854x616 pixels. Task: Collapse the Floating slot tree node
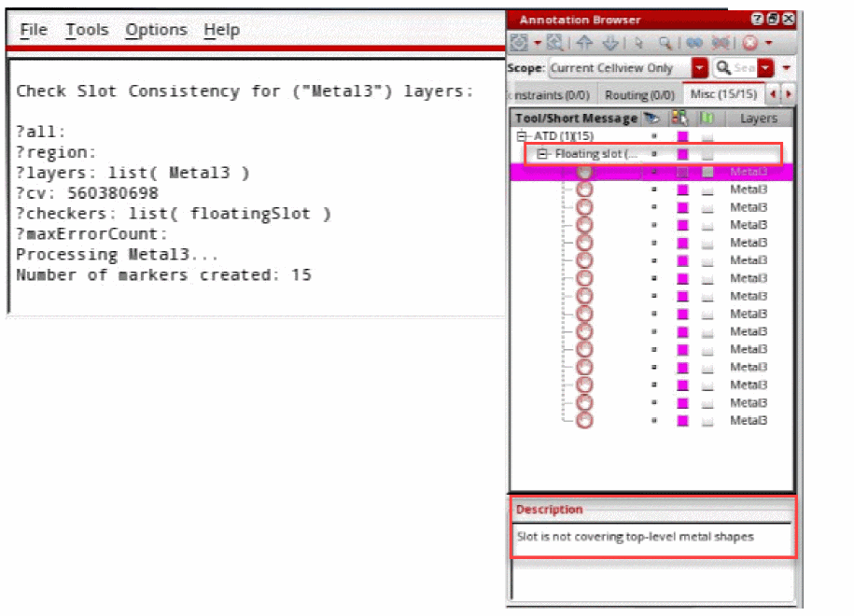(541, 154)
